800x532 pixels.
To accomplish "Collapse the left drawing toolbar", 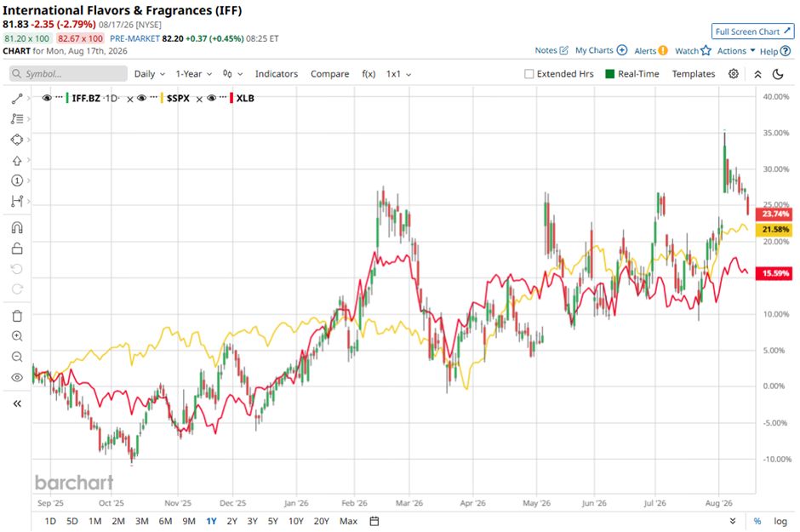I will [x=17, y=403].
